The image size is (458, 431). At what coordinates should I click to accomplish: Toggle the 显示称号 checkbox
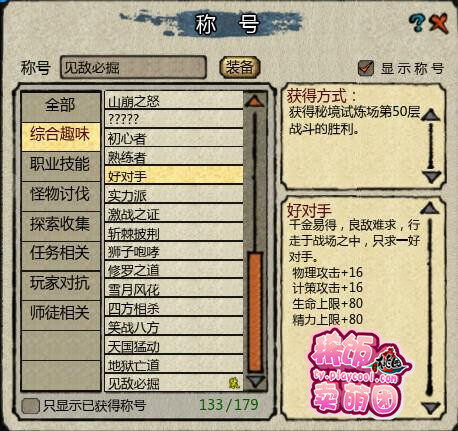pyautogui.click(x=366, y=68)
